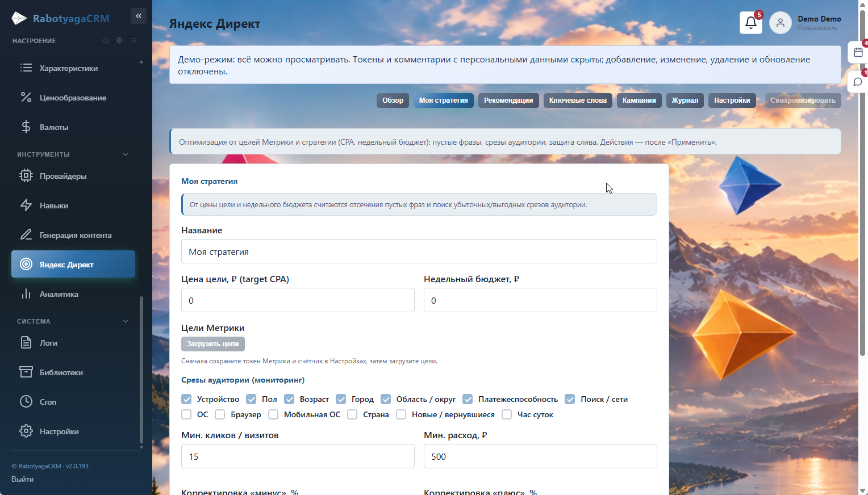Switch to the Обзор tab
The height and width of the screenshot is (495, 868).
coord(393,100)
